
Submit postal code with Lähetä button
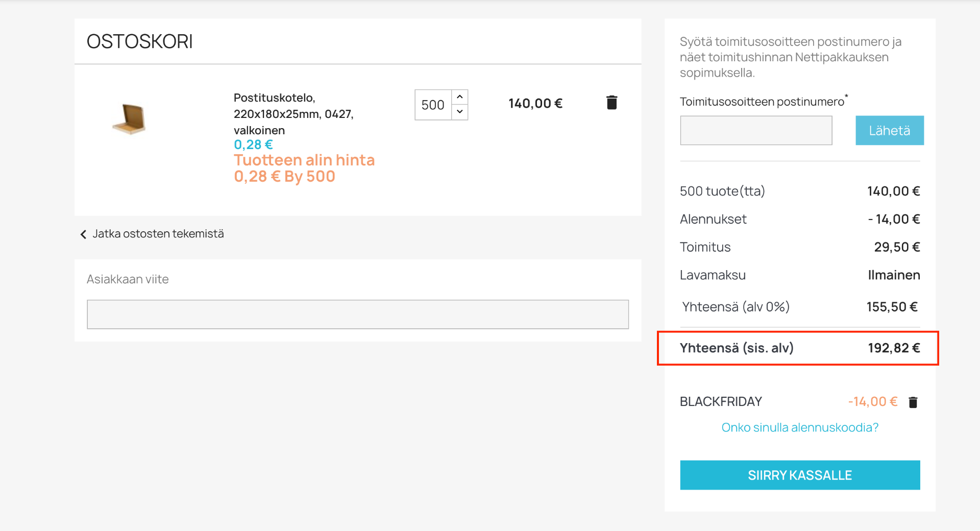coord(890,130)
